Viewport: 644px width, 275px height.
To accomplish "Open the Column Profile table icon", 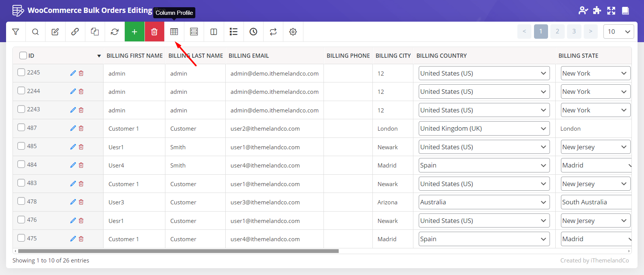I will [x=174, y=32].
